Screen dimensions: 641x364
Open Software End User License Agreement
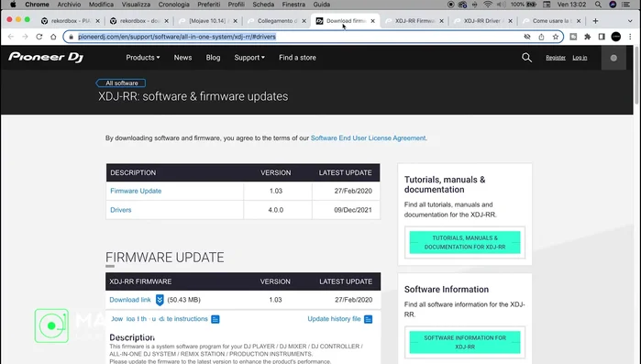coord(368,138)
